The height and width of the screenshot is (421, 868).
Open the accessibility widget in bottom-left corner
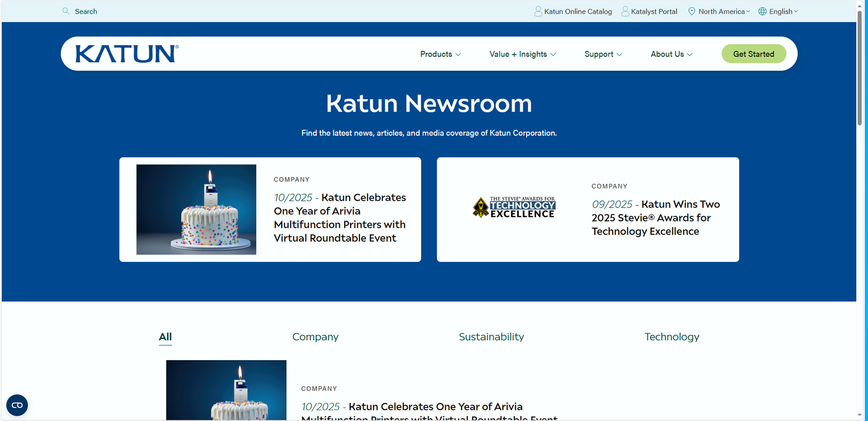pyautogui.click(x=17, y=405)
